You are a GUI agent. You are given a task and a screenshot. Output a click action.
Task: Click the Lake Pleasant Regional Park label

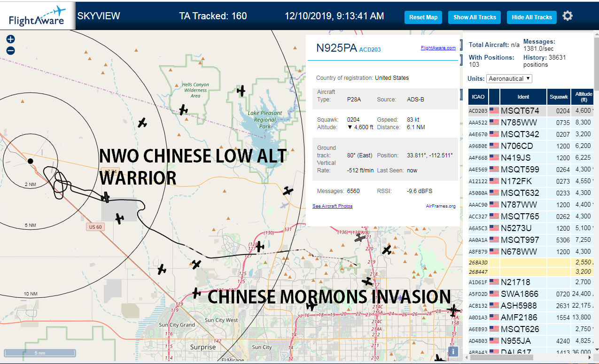pyautogui.click(x=265, y=120)
